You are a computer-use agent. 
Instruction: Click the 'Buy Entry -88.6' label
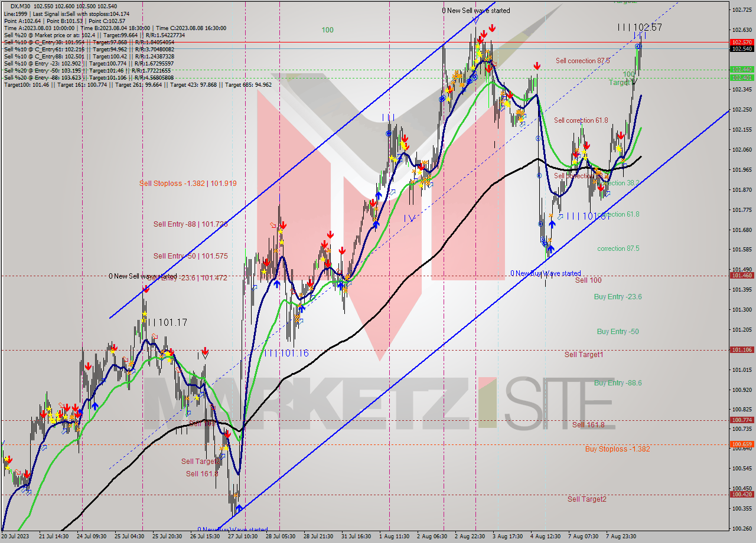[x=618, y=383]
